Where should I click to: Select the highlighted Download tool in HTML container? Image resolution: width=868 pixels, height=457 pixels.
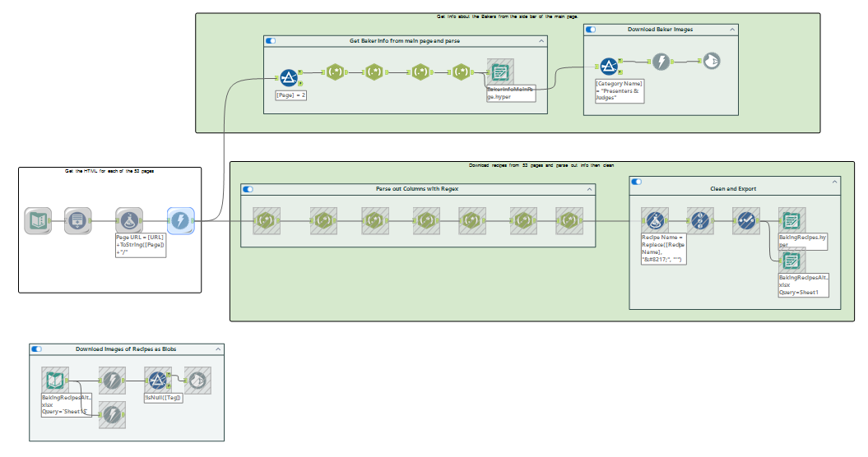(x=180, y=221)
